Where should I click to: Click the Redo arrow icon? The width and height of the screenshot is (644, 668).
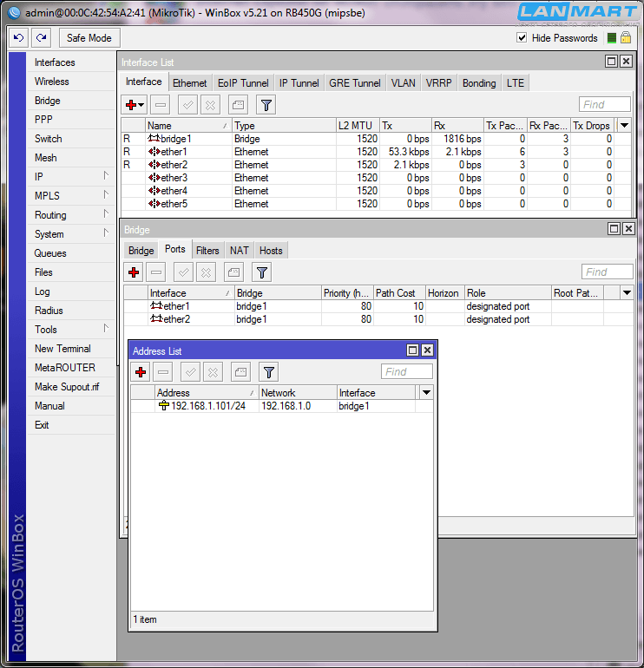42,38
